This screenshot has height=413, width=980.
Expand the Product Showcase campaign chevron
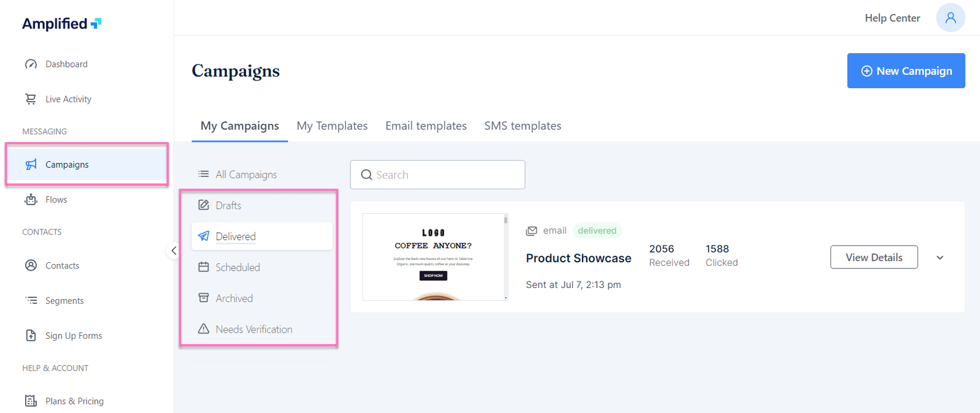pos(940,258)
